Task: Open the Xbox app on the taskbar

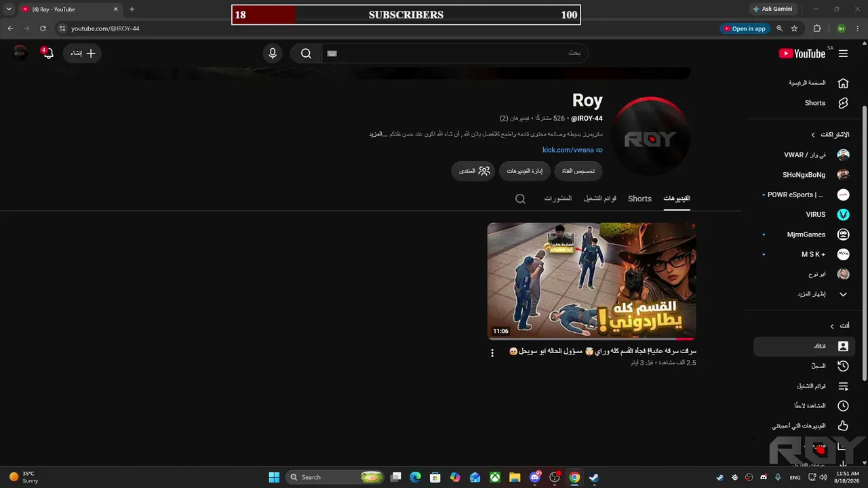Action: (495, 477)
